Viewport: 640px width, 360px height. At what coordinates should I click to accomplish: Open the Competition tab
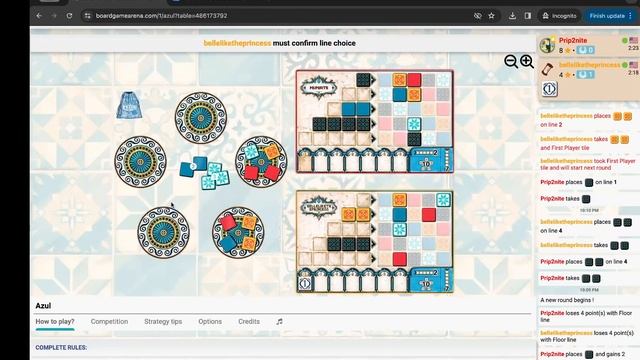point(109,322)
